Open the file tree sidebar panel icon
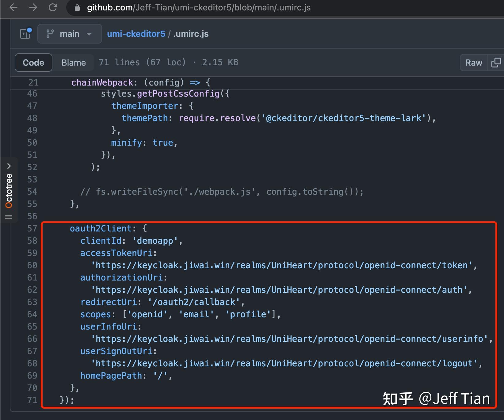Image resolution: width=504 pixels, height=420 pixels. coord(25,34)
